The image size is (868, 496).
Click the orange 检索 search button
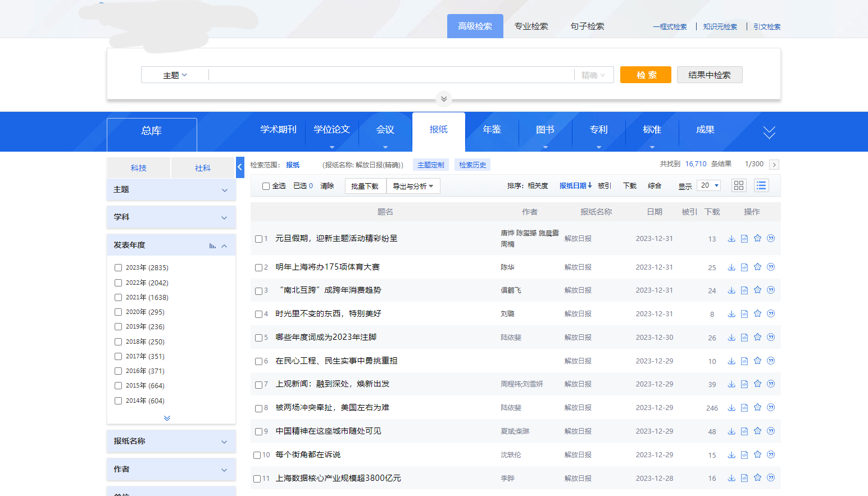[x=646, y=75]
